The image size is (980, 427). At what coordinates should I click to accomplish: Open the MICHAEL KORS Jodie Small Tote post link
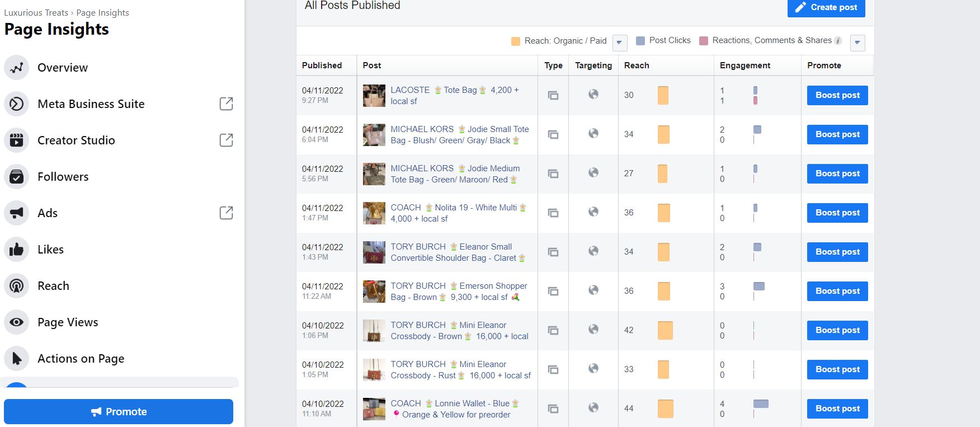460,135
